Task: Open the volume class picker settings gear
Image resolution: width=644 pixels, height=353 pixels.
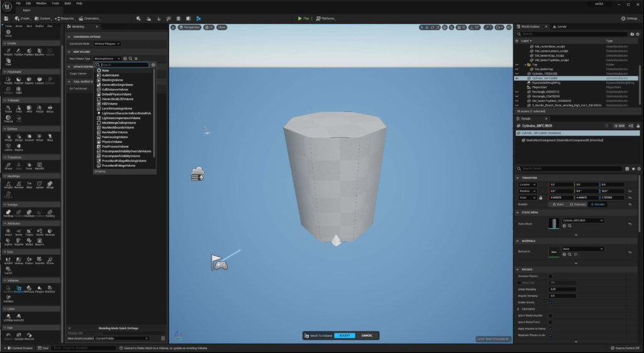Action: (x=153, y=65)
